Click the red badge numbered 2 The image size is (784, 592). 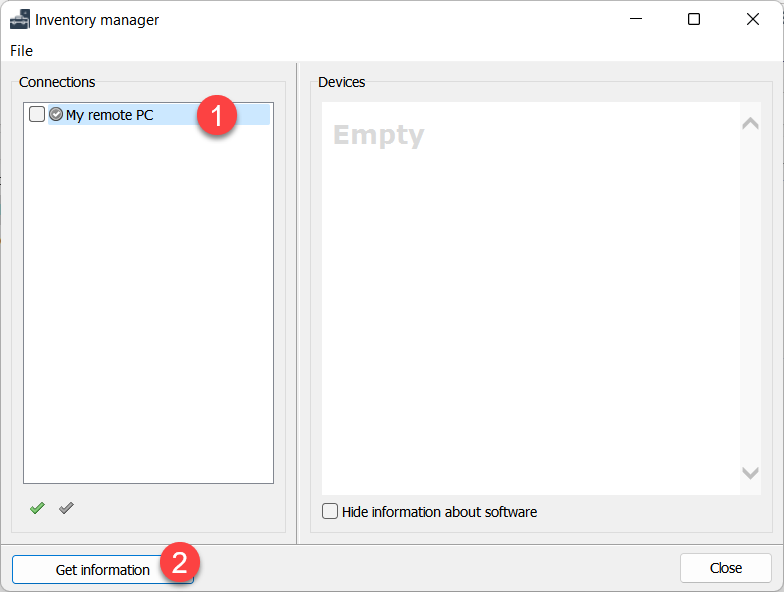180,561
